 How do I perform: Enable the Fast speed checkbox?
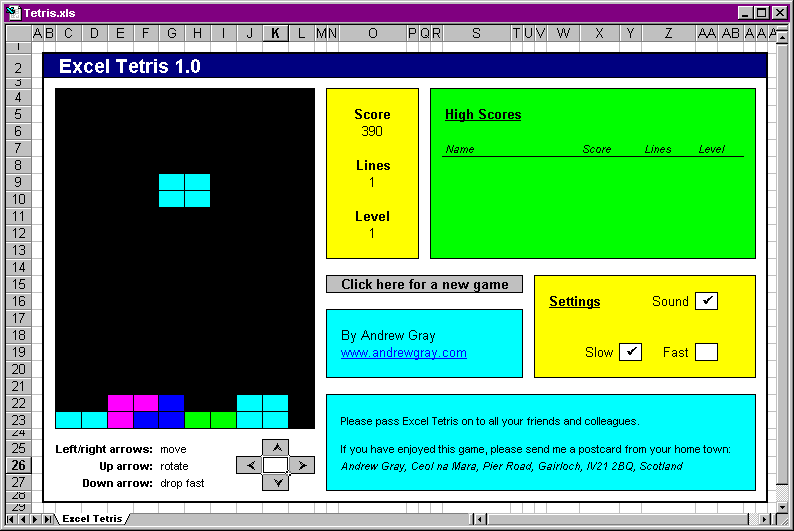pyautogui.click(x=706, y=352)
